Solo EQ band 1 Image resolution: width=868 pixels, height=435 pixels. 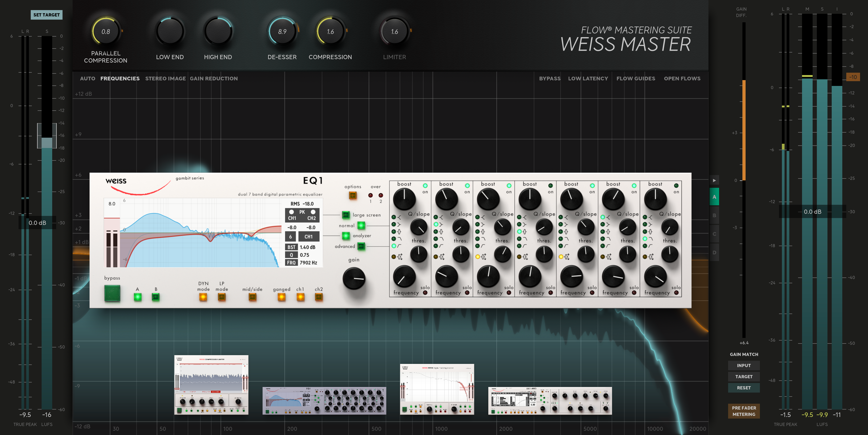(x=425, y=293)
